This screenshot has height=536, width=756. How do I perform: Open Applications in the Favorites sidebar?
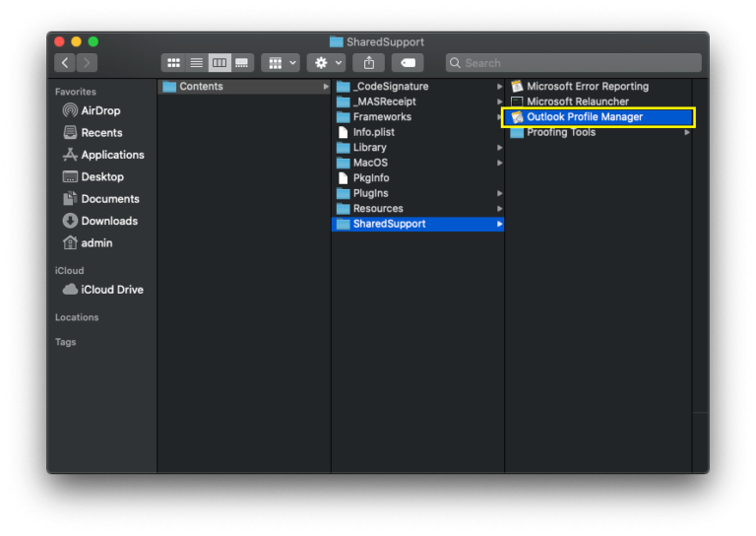click(112, 155)
